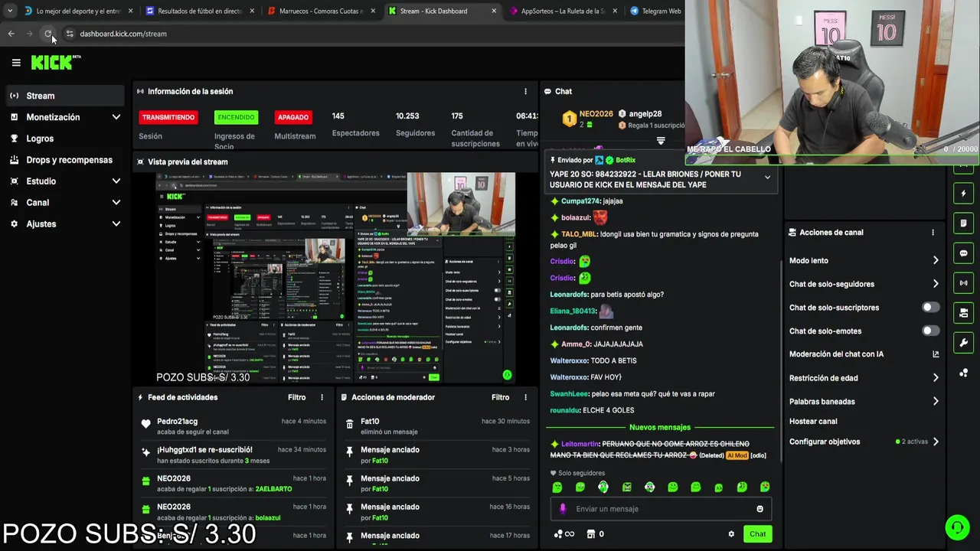Expand the pinned BotRix message chevron
Image resolution: width=980 pixels, height=551 pixels.
coord(767,178)
